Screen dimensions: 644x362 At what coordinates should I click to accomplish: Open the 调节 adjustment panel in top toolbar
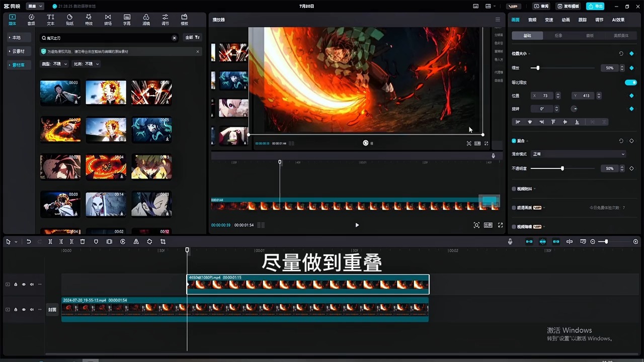tap(165, 20)
